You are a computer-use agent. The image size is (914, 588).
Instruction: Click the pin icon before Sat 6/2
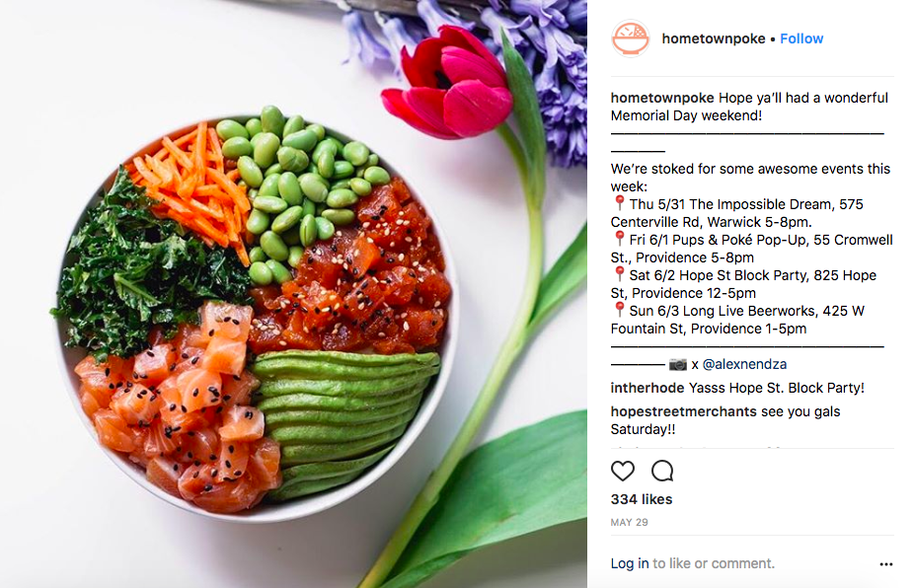[619, 274]
